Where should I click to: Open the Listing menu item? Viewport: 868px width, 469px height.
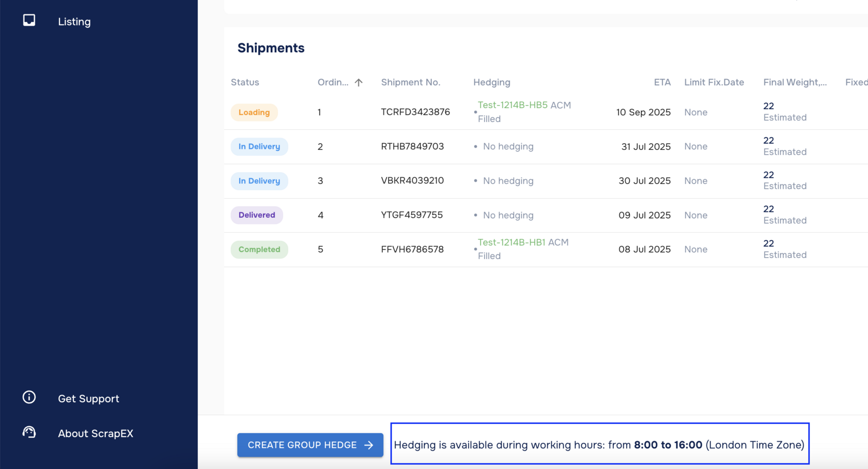[x=74, y=22]
